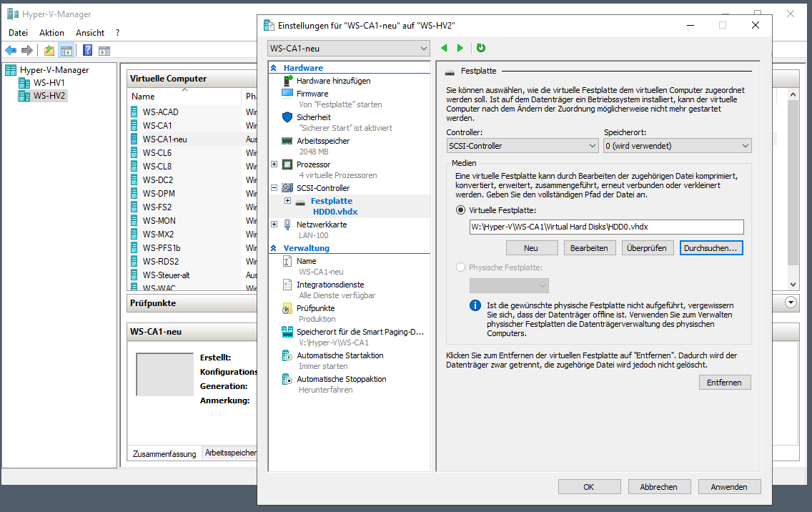The image size is (812, 512).
Task: Open the Controller dropdown SCSI-Controller
Action: pos(523,146)
